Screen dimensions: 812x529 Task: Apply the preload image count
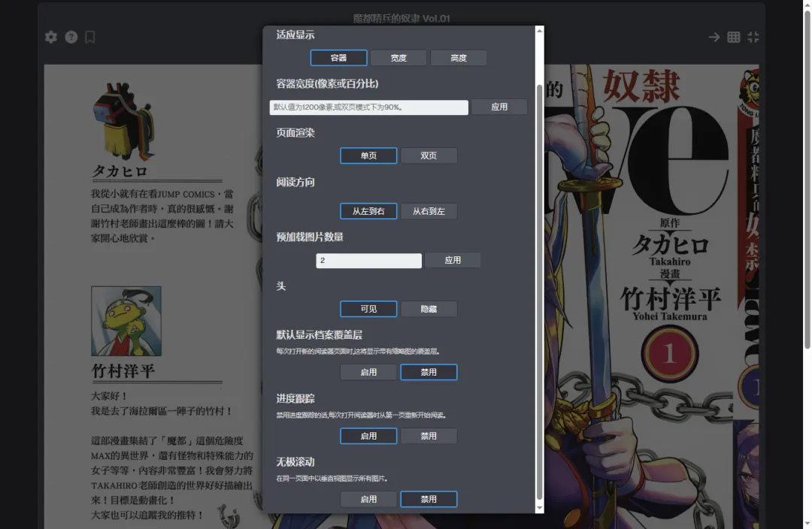[x=453, y=260]
